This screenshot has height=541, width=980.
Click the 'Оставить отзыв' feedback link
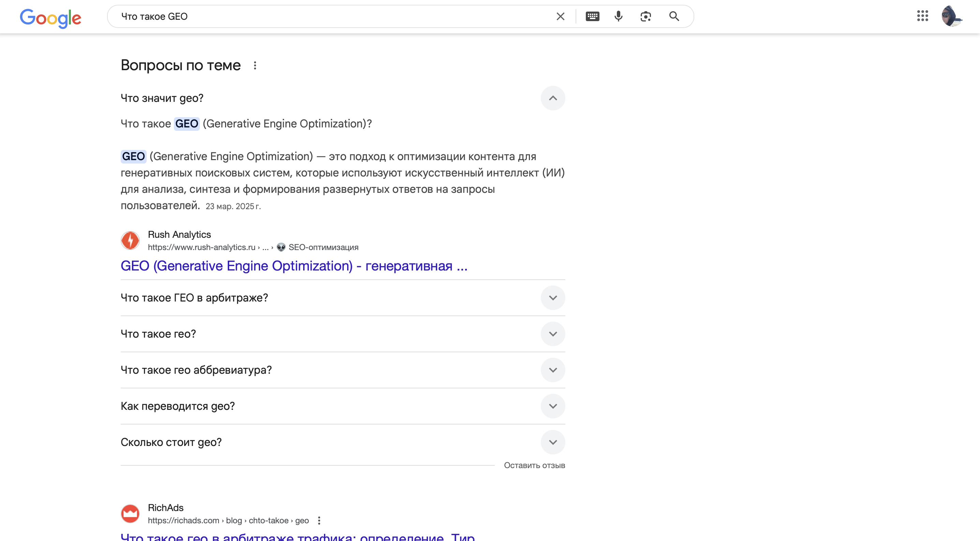[x=534, y=465]
